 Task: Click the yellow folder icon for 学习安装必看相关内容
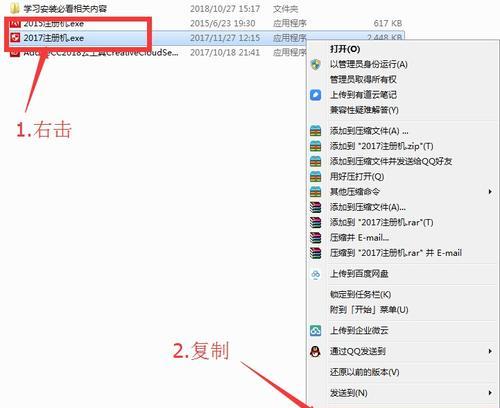[x=15, y=8]
